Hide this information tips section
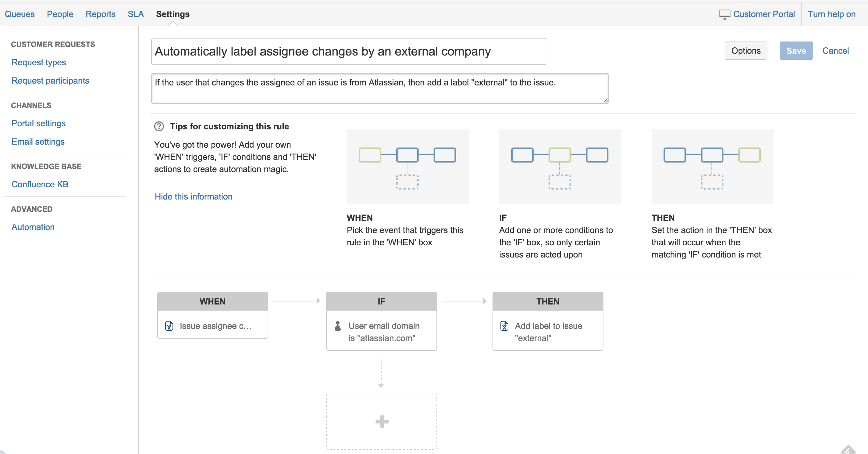Viewport: 868px width, 454px height. [194, 197]
